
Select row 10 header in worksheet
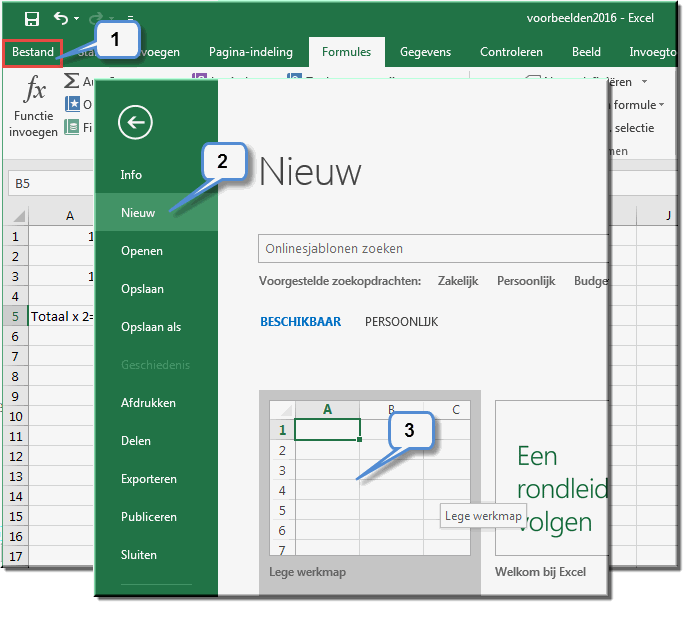16,416
